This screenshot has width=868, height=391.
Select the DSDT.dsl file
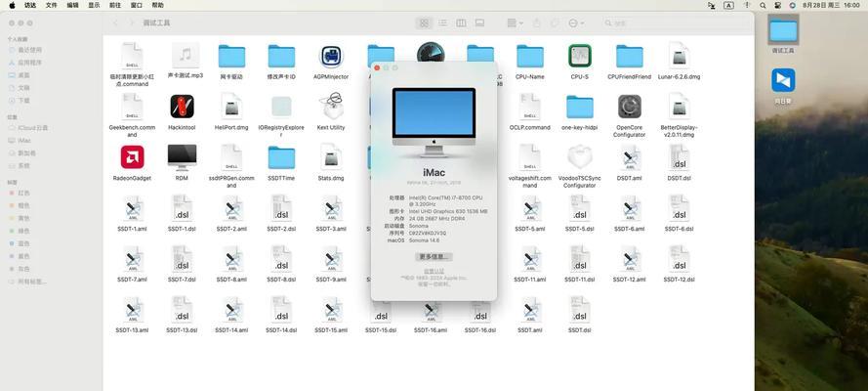[680, 157]
